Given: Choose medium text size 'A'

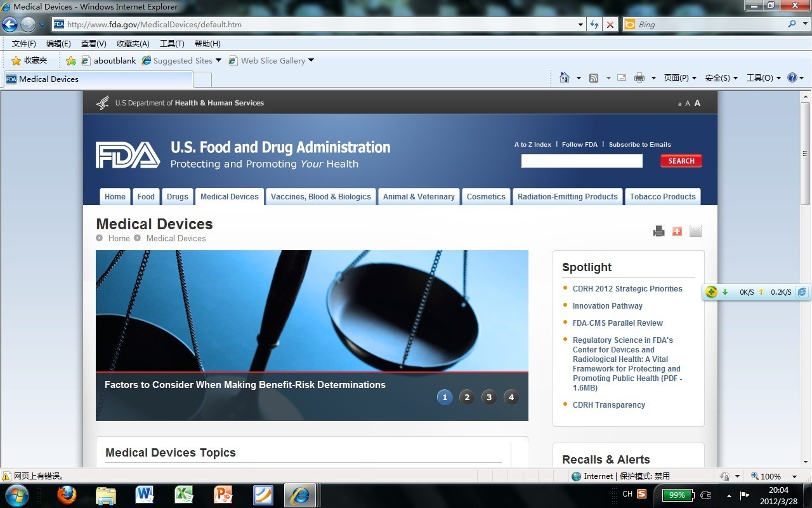Looking at the screenshot, I should [x=688, y=104].
